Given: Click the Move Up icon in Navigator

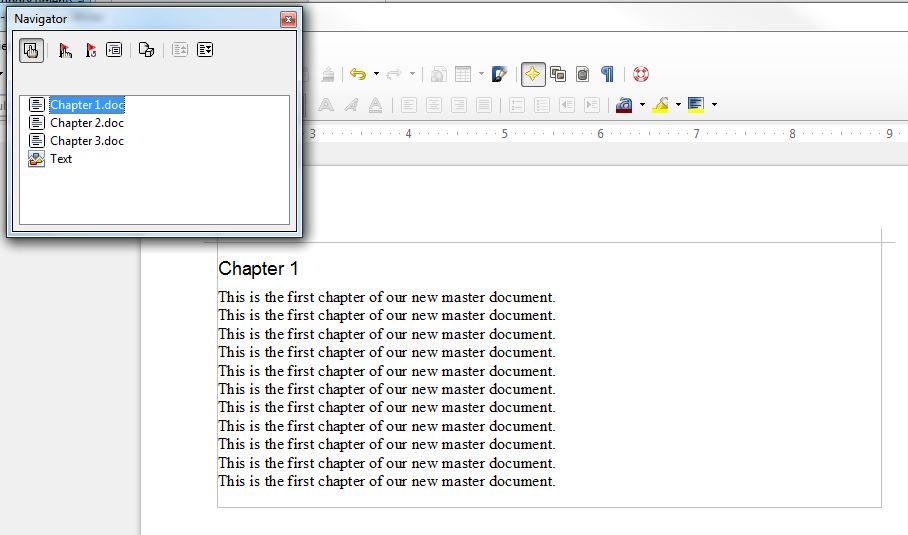Looking at the screenshot, I should point(180,50).
